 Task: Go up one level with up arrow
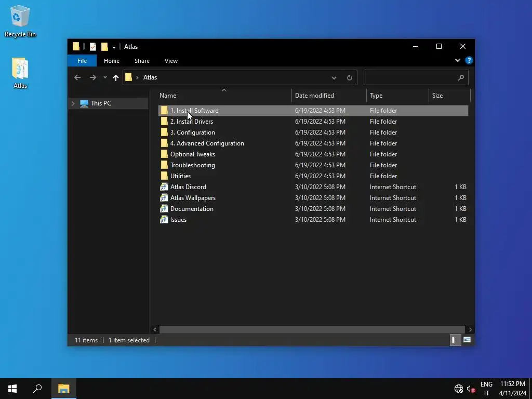coord(116,78)
